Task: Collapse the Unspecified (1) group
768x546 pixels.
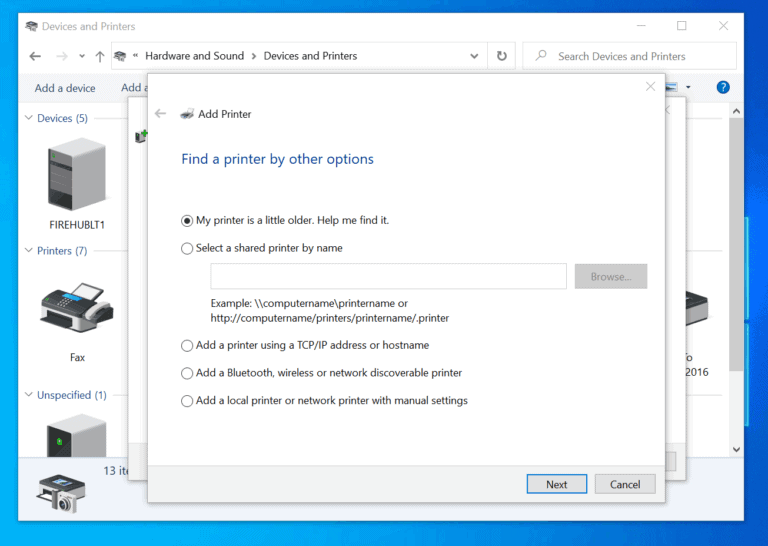Action: tap(29, 395)
